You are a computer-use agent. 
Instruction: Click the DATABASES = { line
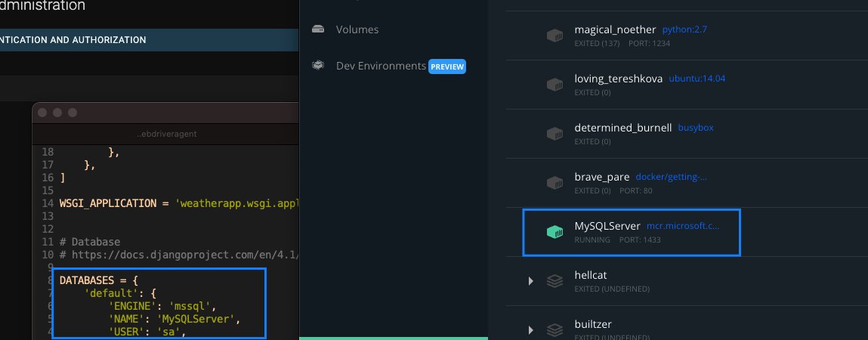coord(98,280)
